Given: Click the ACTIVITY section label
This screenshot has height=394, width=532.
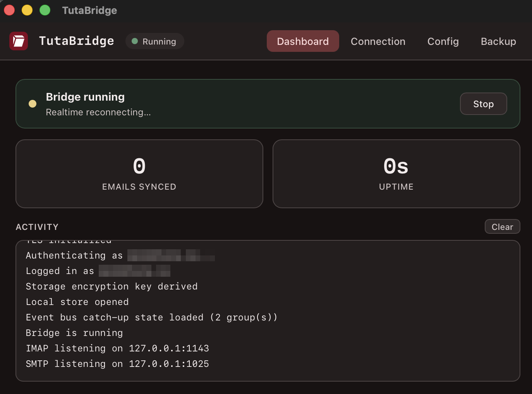Looking at the screenshot, I should (x=37, y=227).
